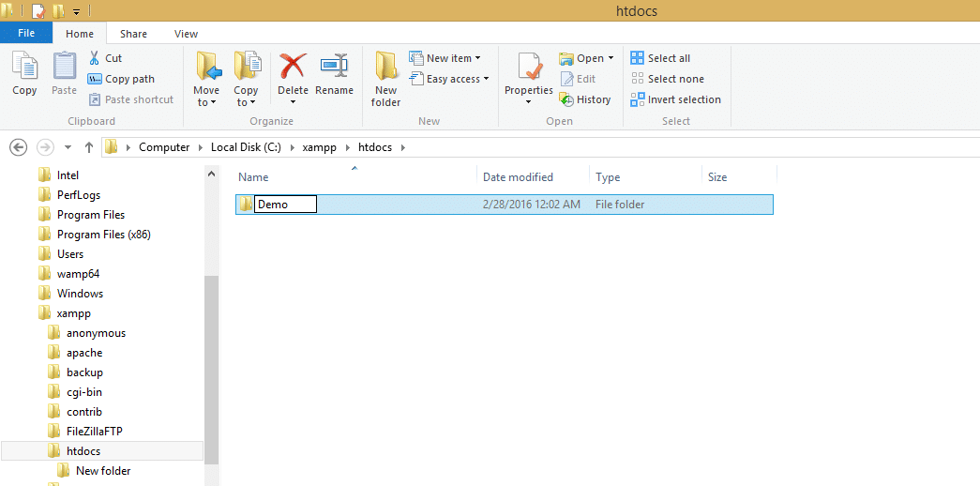This screenshot has width=980, height=486.
Task: Open the Open button dropdown arrow
Action: point(611,58)
